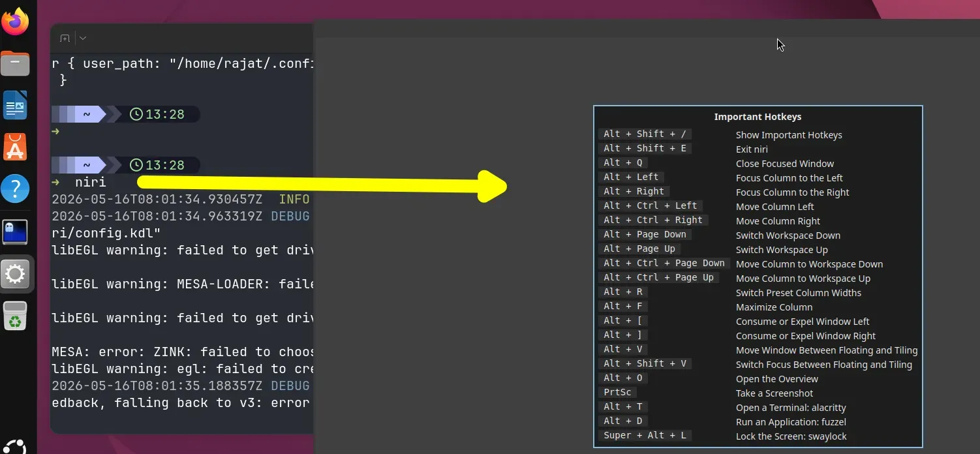This screenshot has width=980, height=454.
Task: Click terminal line 'edback, falling back to v3'
Action: point(181,402)
